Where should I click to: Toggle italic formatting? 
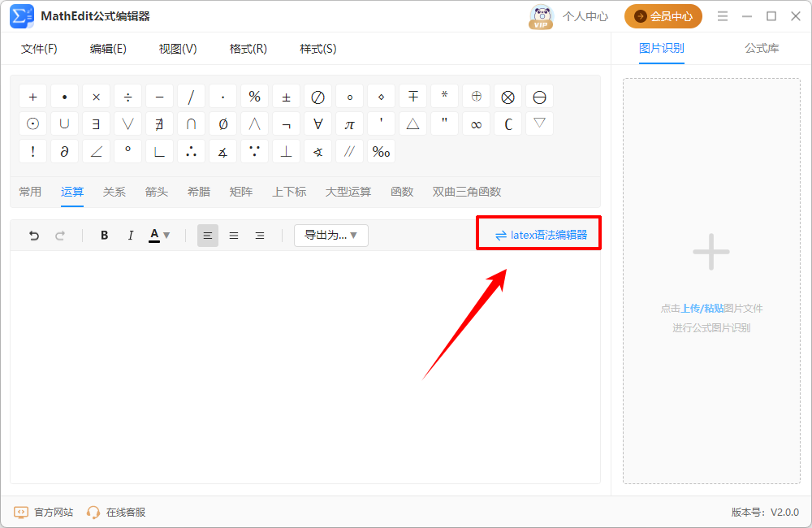tap(131, 236)
